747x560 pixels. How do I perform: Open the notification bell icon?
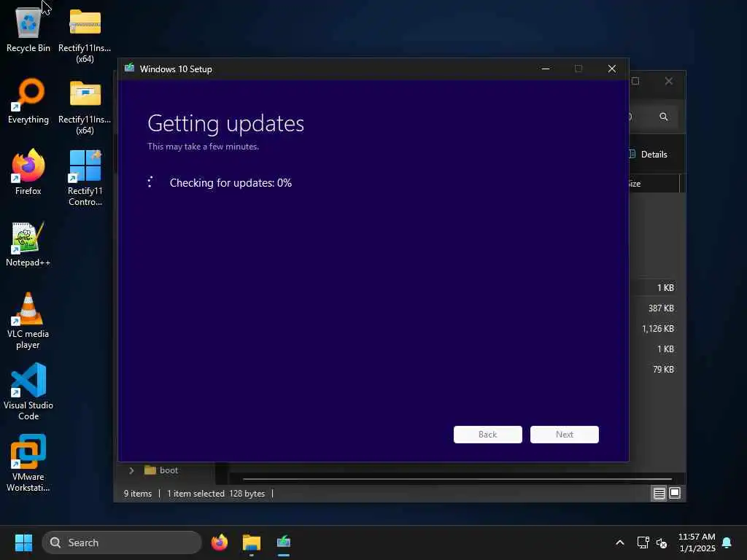pos(727,542)
